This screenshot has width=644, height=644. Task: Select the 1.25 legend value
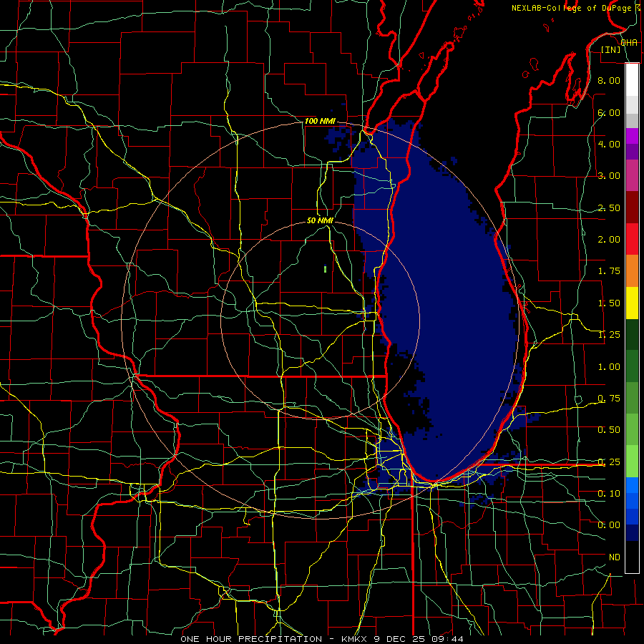tap(609, 335)
